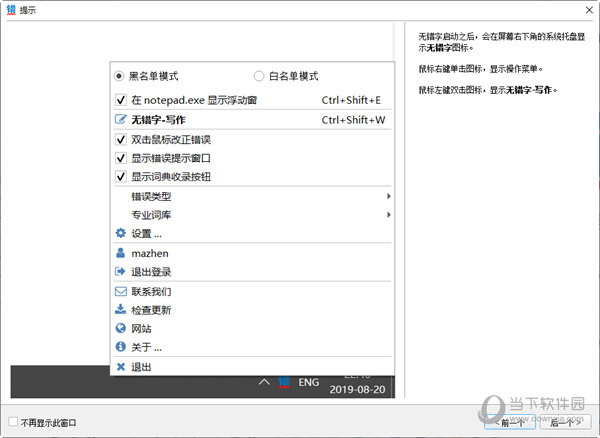Open 关于 ... menu entry
600x438 pixels.
click(x=252, y=347)
